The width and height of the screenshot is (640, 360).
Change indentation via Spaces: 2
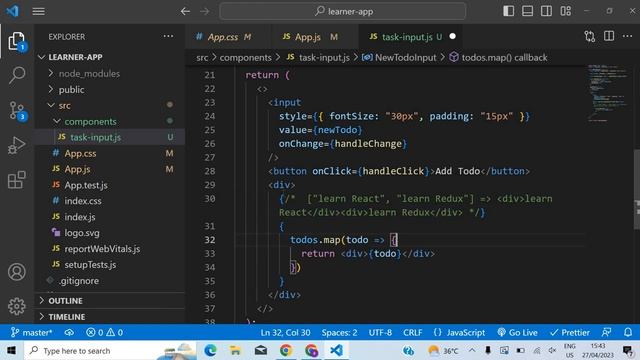tap(339, 333)
